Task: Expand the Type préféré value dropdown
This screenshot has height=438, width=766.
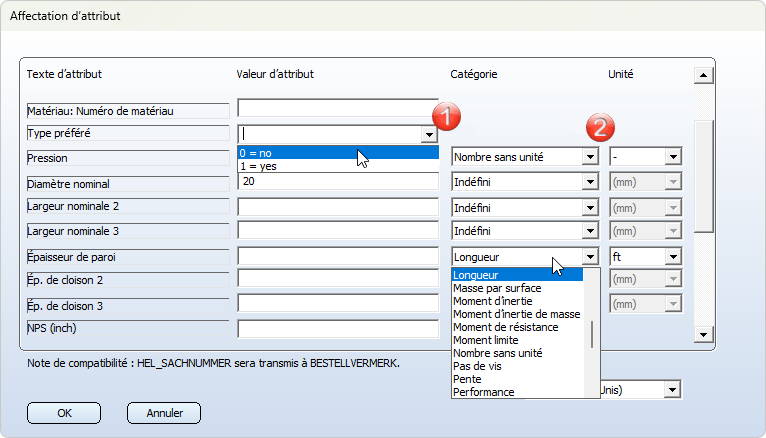Action: (x=428, y=134)
